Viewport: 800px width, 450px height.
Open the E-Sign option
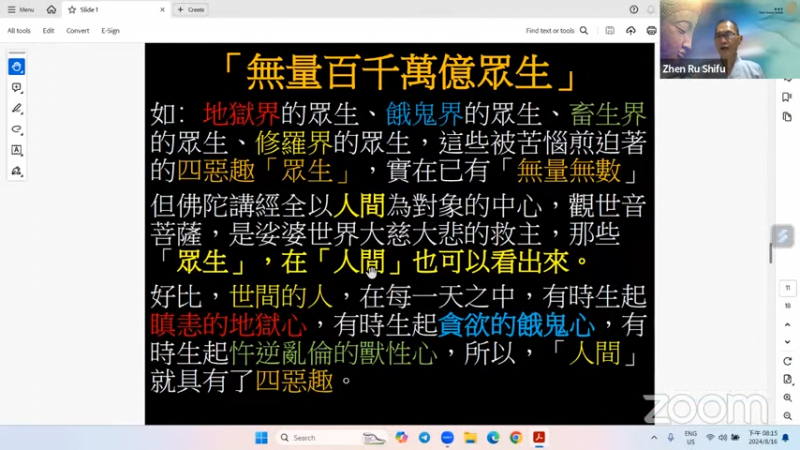pos(110,31)
